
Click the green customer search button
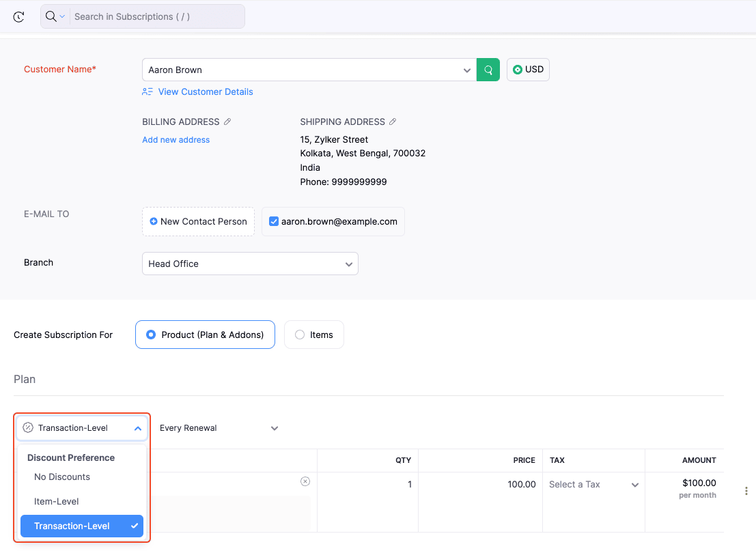(488, 70)
